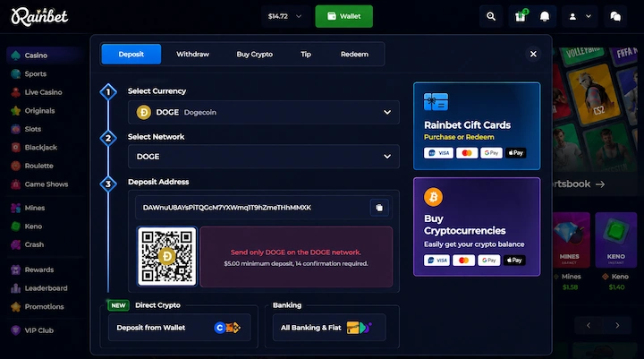Click the Slots icon in sidebar

(x=15, y=129)
